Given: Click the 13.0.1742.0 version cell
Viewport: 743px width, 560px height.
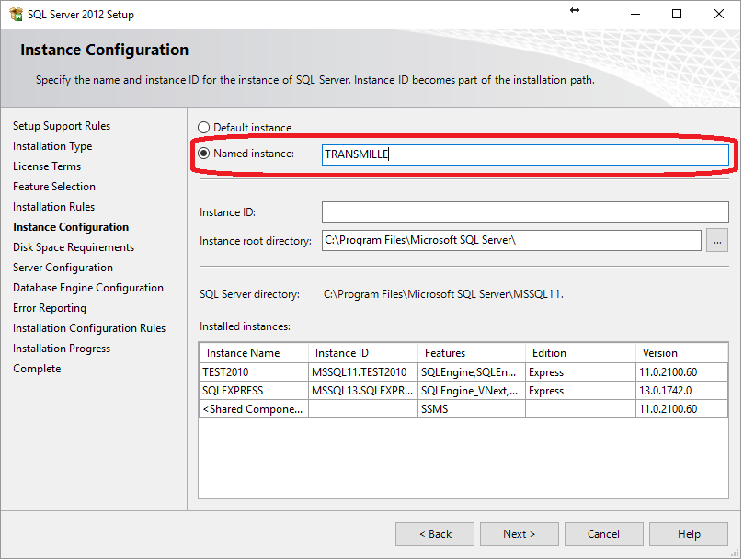Looking at the screenshot, I should (x=682, y=391).
